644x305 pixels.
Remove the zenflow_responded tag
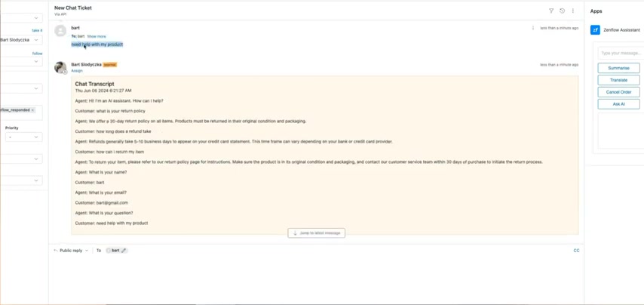pos(33,109)
